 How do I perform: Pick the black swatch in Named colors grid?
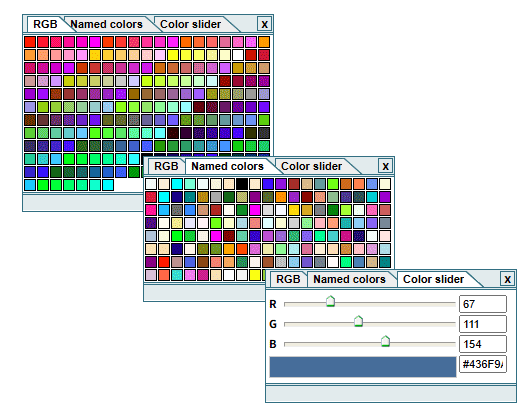tap(242, 184)
